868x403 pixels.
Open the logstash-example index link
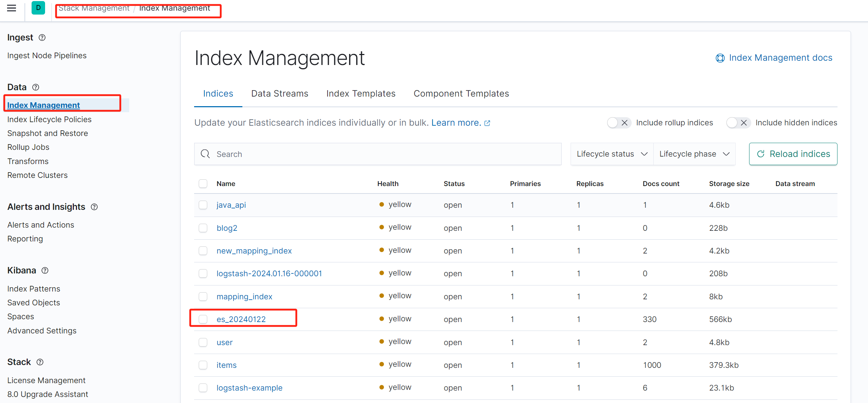coord(250,388)
